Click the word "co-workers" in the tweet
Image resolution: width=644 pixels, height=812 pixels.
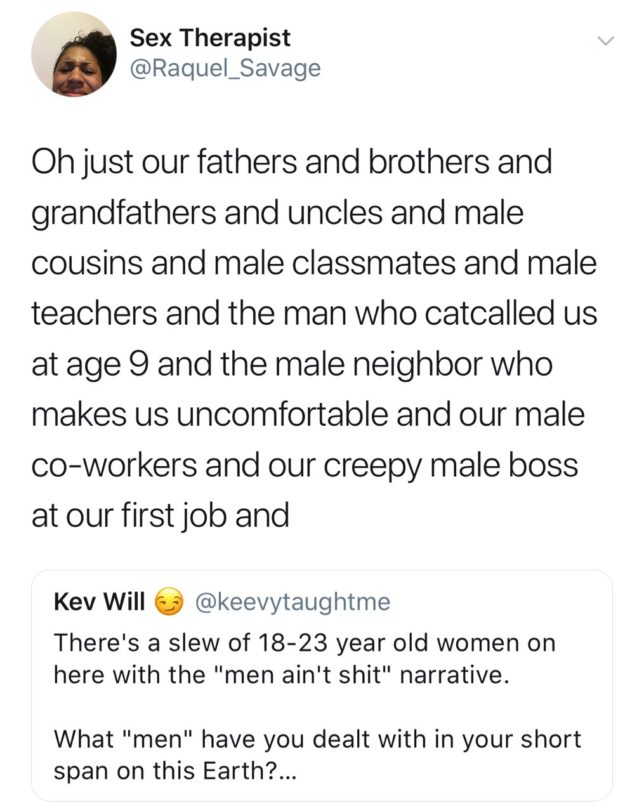pyautogui.click(x=114, y=465)
